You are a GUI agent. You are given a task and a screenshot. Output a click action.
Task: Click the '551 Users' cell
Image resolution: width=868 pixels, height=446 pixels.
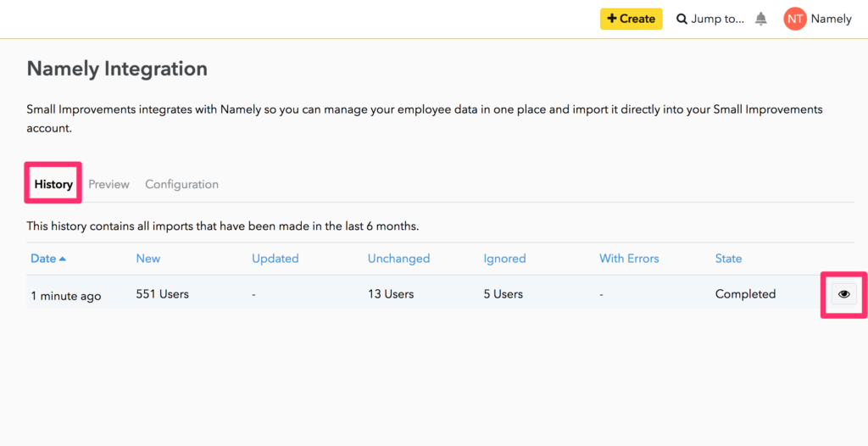click(162, 294)
